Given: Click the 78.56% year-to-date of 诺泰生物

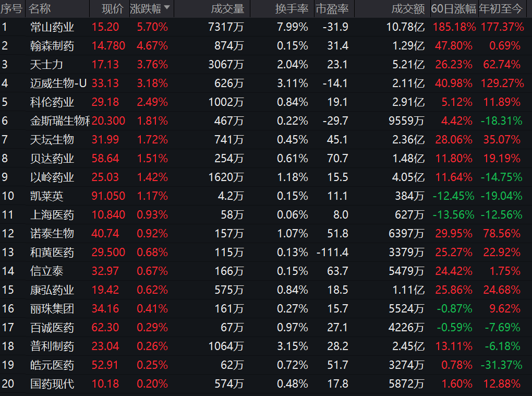Looking at the screenshot, I should (x=502, y=233).
